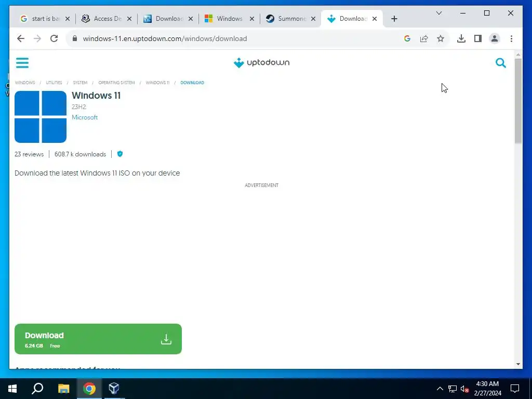Open Chrome downloads tray icon

461,38
